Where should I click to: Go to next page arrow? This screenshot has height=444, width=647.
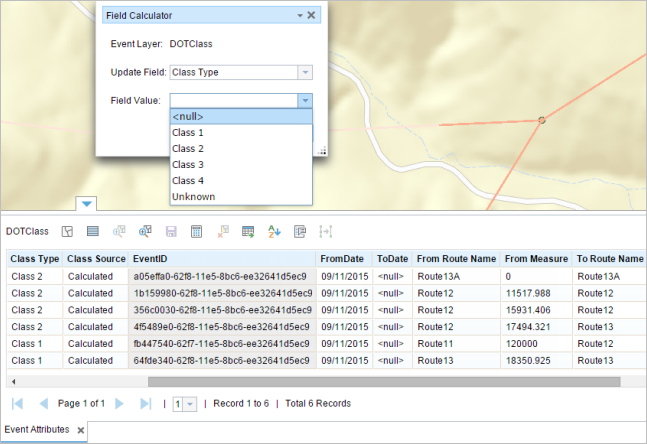[120, 404]
